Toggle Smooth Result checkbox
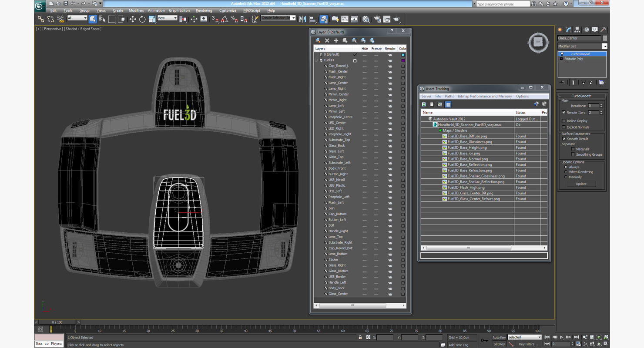Image resolution: width=644 pixels, height=348 pixels. coord(564,139)
